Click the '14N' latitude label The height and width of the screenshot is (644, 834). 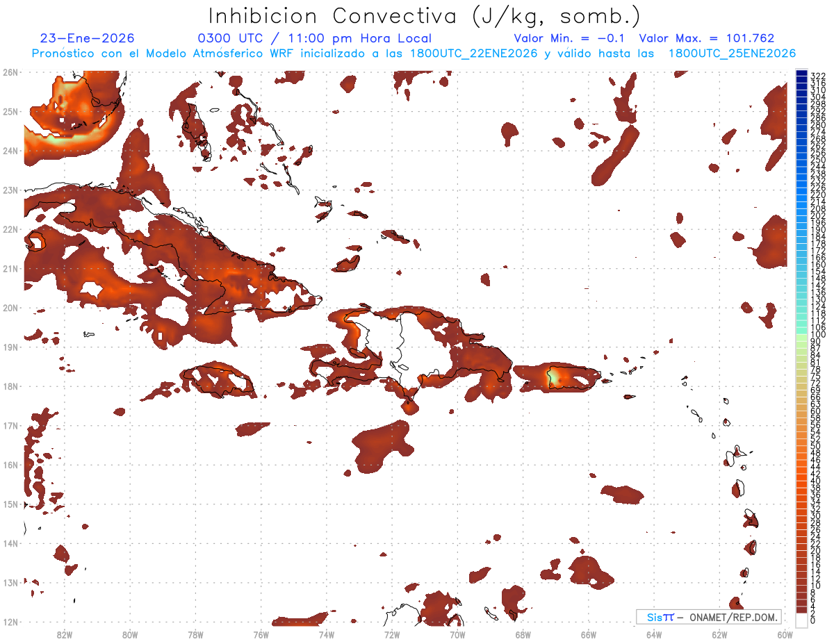pyautogui.click(x=10, y=543)
